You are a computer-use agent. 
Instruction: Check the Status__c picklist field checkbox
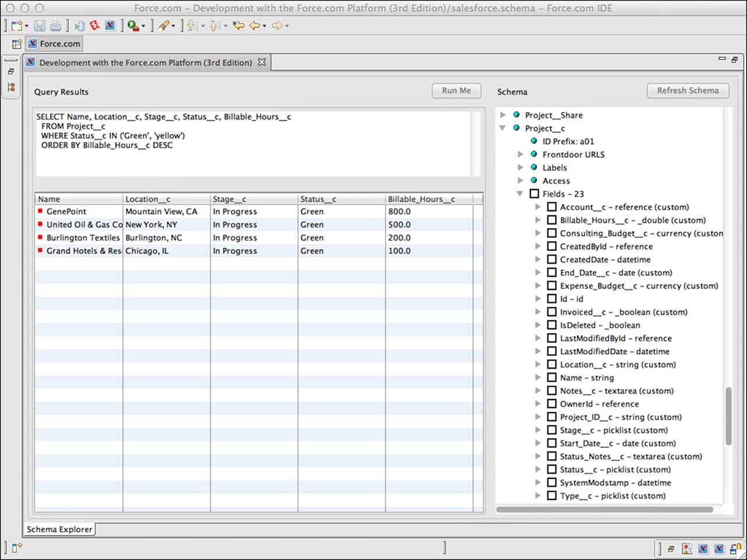pos(551,470)
